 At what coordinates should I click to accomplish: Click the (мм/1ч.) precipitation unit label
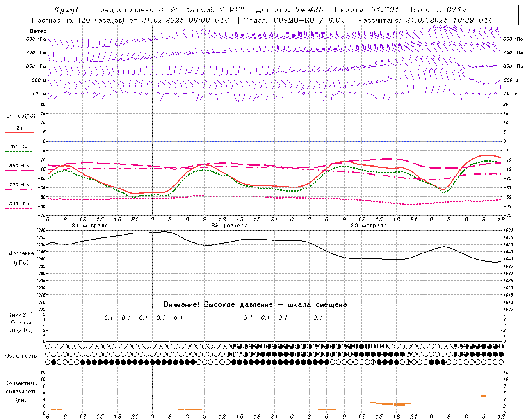coord(21,330)
